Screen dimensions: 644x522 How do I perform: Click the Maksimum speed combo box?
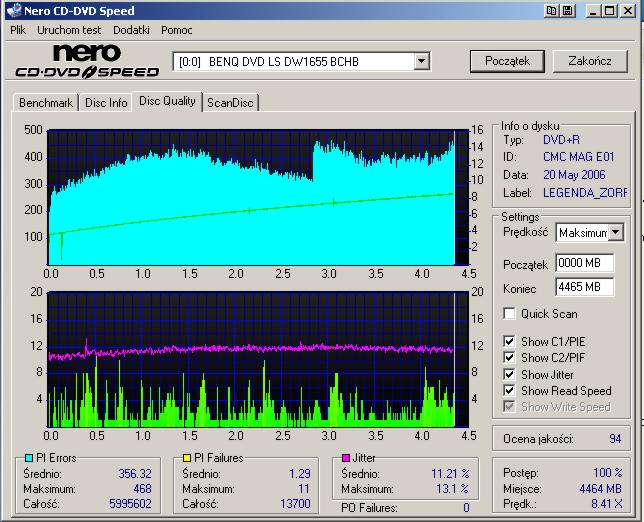coord(589,232)
